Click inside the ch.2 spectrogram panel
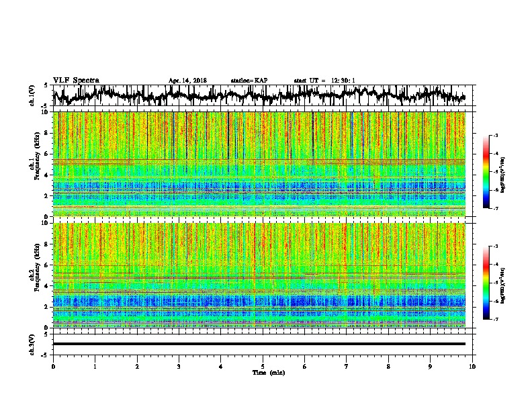Viewport: 532px width, 411px height. [x=259, y=275]
